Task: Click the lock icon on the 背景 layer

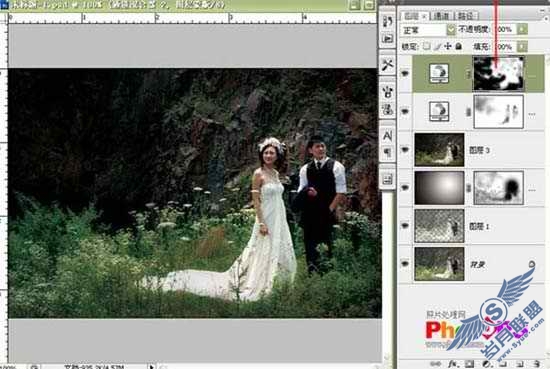Action: click(532, 264)
